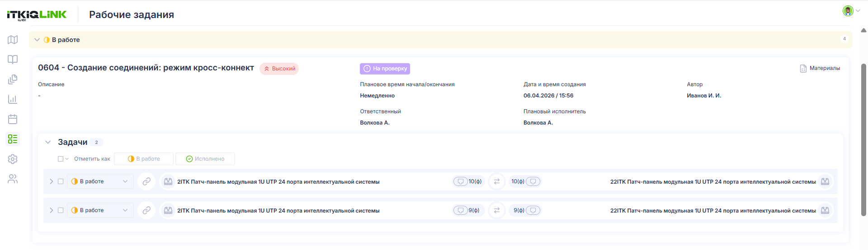Click the left patch panel icon in the first row
Viewport: 868px width, 250px height.
[168, 181]
